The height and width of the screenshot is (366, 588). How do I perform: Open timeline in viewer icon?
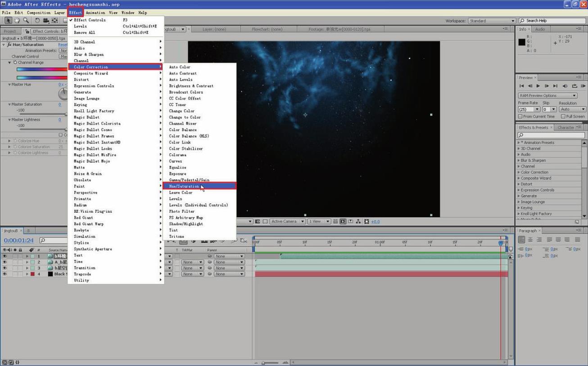click(x=350, y=222)
